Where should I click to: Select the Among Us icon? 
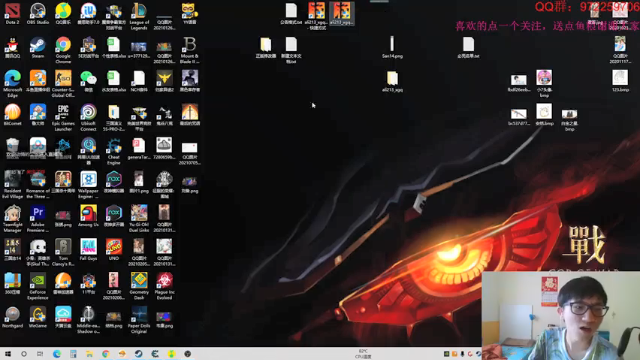(88, 216)
